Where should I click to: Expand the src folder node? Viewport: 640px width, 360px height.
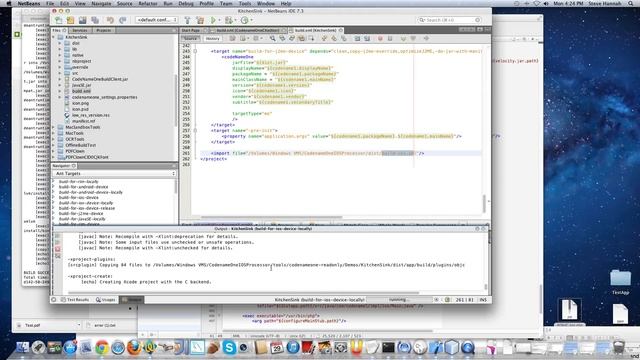[x=60, y=73]
